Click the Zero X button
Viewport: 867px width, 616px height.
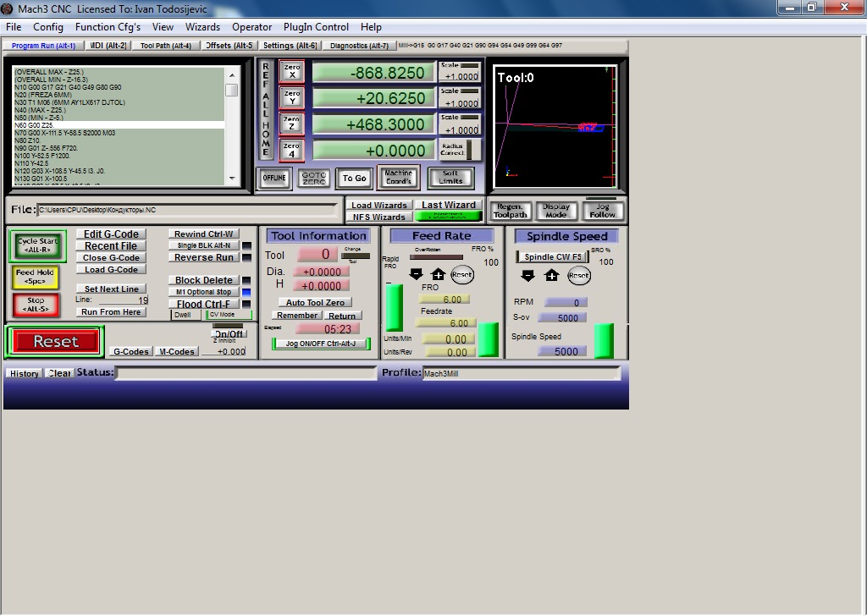tap(292, 71)
